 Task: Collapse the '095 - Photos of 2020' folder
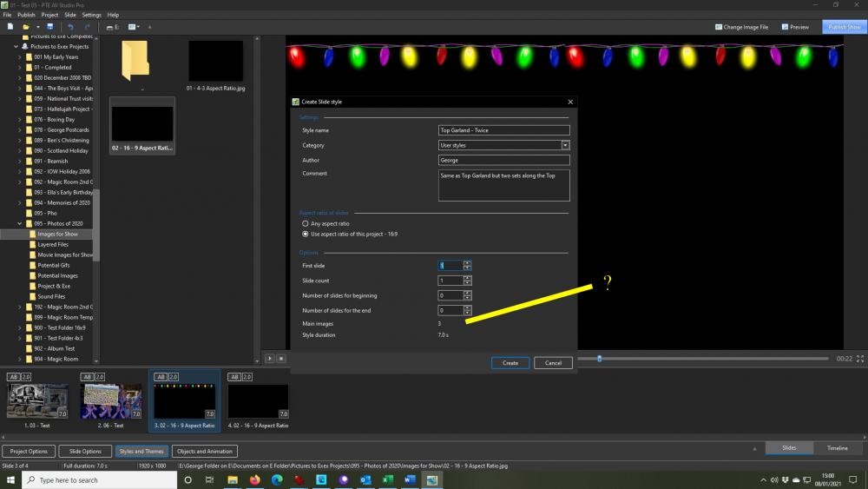coord(20,223)
